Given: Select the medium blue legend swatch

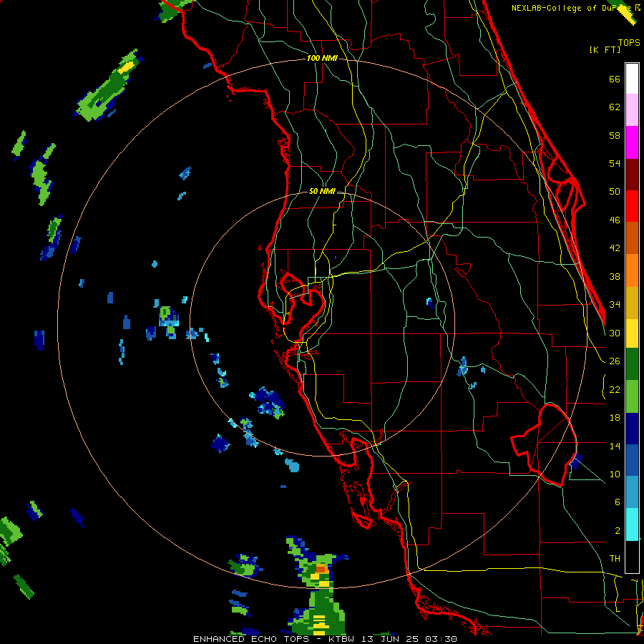Looking at the screenshot, I should [632, 460].
